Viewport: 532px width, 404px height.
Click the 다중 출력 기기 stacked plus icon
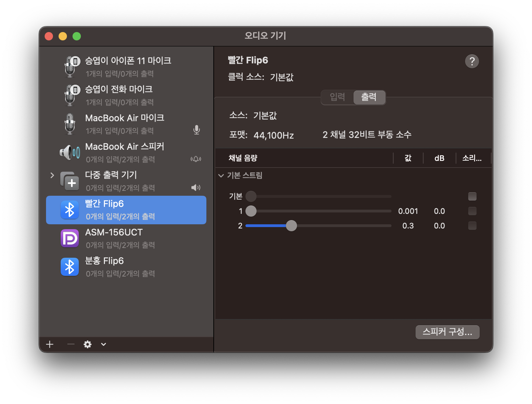click(70, 181)
